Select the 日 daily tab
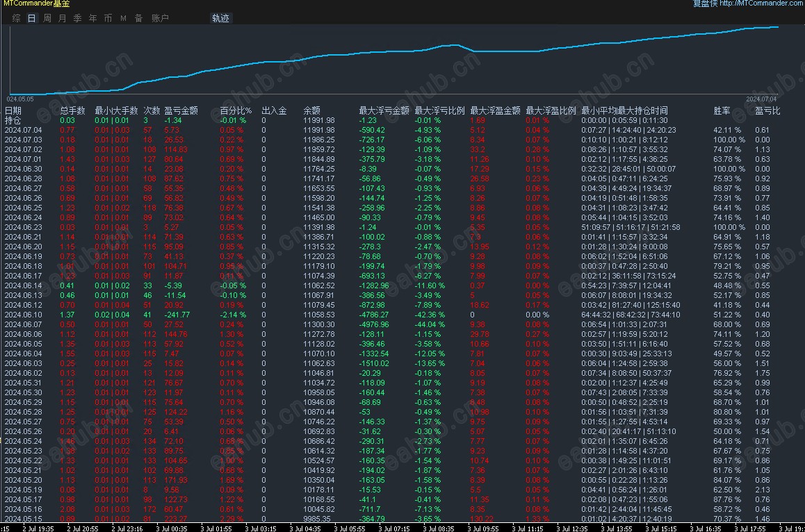This screenshot has height=532, width=805. point(32,19)
